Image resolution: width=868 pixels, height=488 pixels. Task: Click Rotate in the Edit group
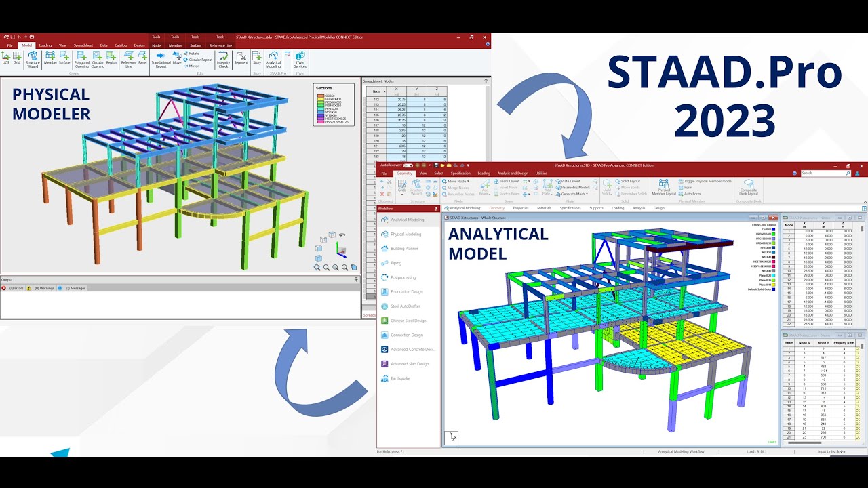click(x=192, y=53)
